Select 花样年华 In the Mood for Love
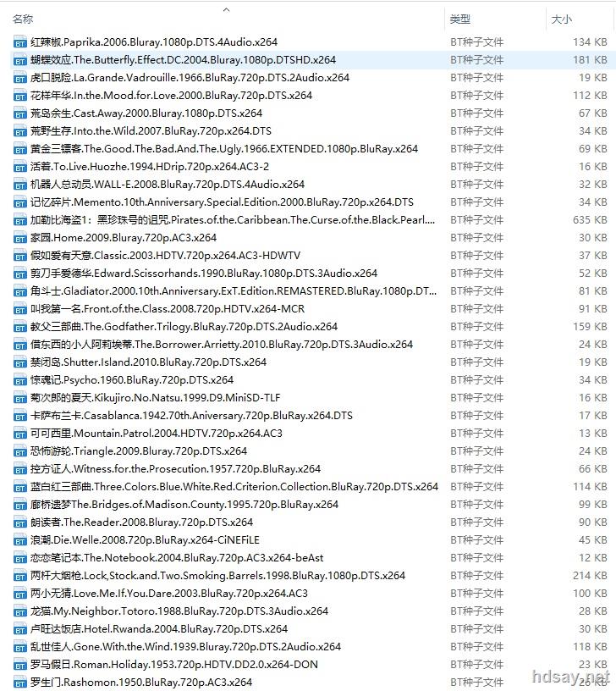Image resolution: width=616 pixels, height=691 pixels. pyautogui.click(x=171, y=96)
